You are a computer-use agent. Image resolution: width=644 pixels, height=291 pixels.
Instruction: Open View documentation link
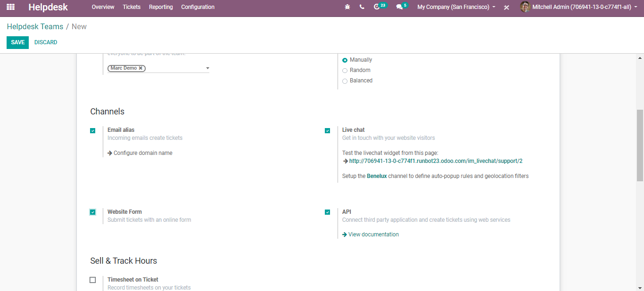(373, 234)
